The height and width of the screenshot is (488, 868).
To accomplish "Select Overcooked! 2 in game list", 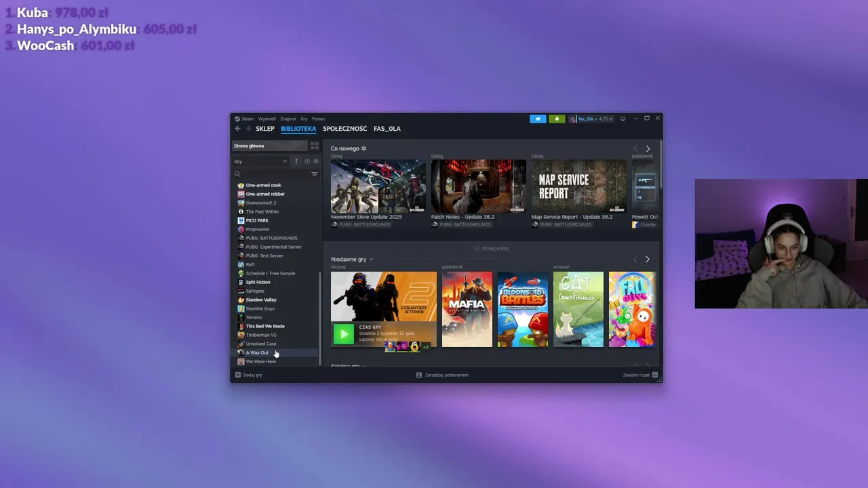I will point(275,203).
